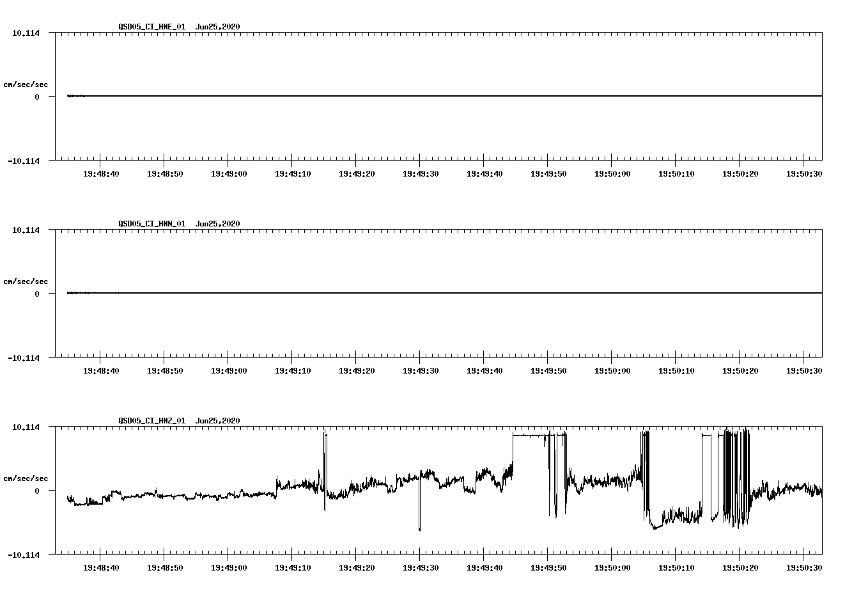Select 19:50:30 time label under HNN plot
Viewport: 868px width, 591px height.
pos(804,370)
